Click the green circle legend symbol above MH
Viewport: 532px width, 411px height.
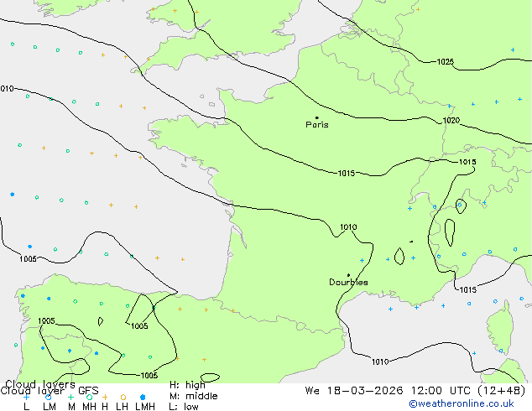89,397
